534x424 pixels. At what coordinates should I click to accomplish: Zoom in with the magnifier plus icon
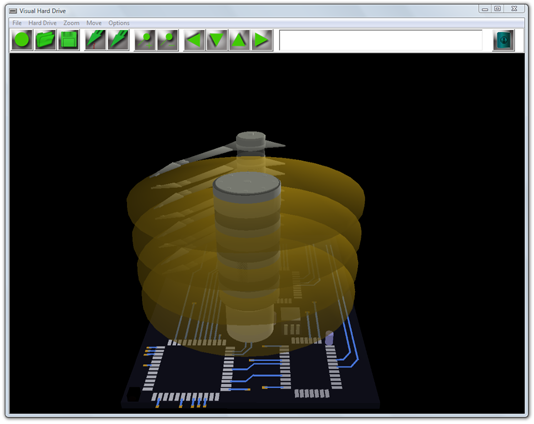pos(145,40)
